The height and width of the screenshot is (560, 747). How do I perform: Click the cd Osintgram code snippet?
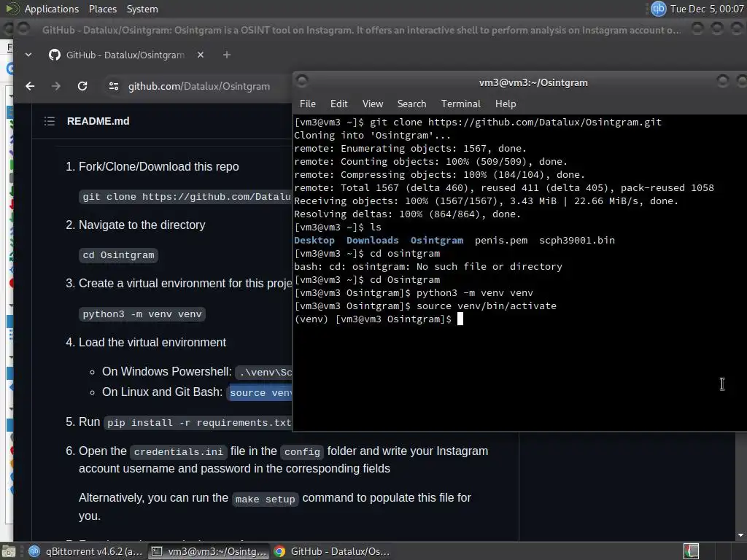[118, 255]
